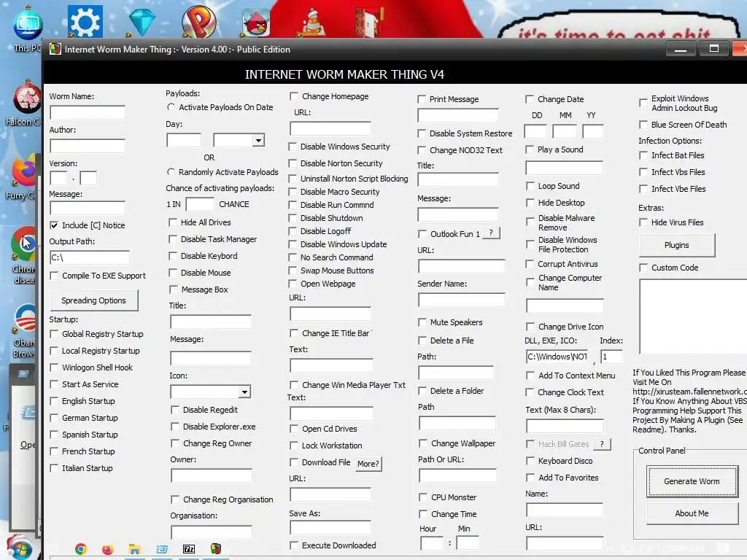Image resolution: width=747 pixels, height=560 pixels.
Task: Open the VLC cone desktop shortcut
Action: coord(313,23)
